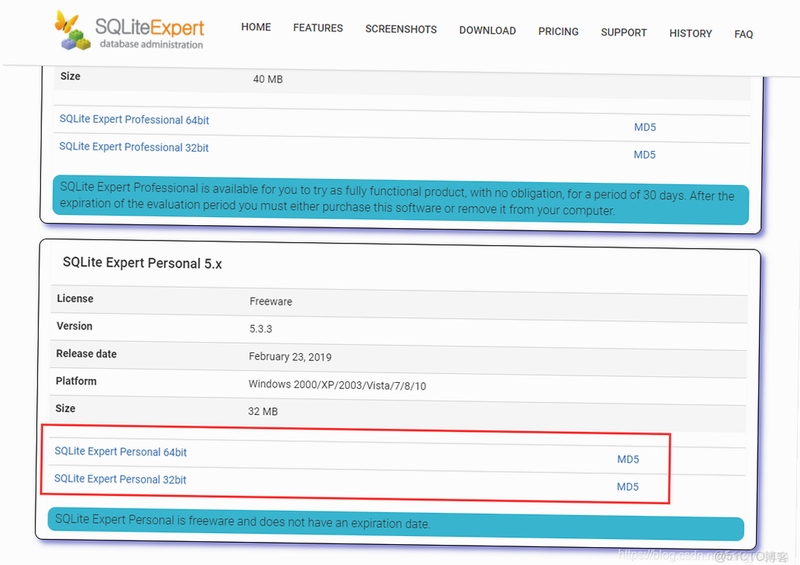Download SQLite Expert Personal 32bit
Viewport: 800px width, 565px height.
[x=120, y=479]
